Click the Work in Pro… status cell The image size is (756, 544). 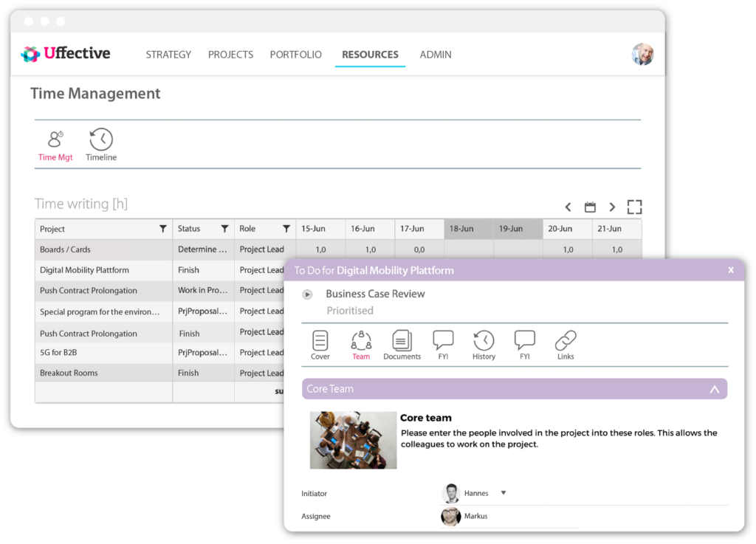tap(204, 291)
